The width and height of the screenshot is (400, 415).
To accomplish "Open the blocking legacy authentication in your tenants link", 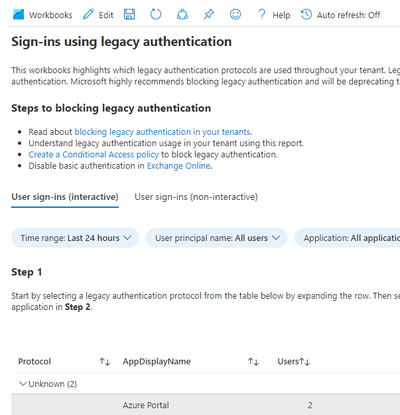I will (x=163, y=132).
